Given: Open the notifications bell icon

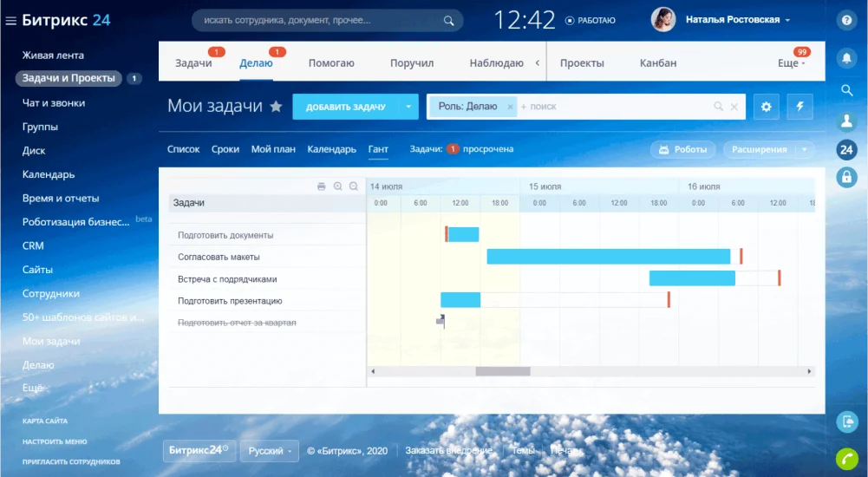Looking at the screenshot, I should (846, 58).
